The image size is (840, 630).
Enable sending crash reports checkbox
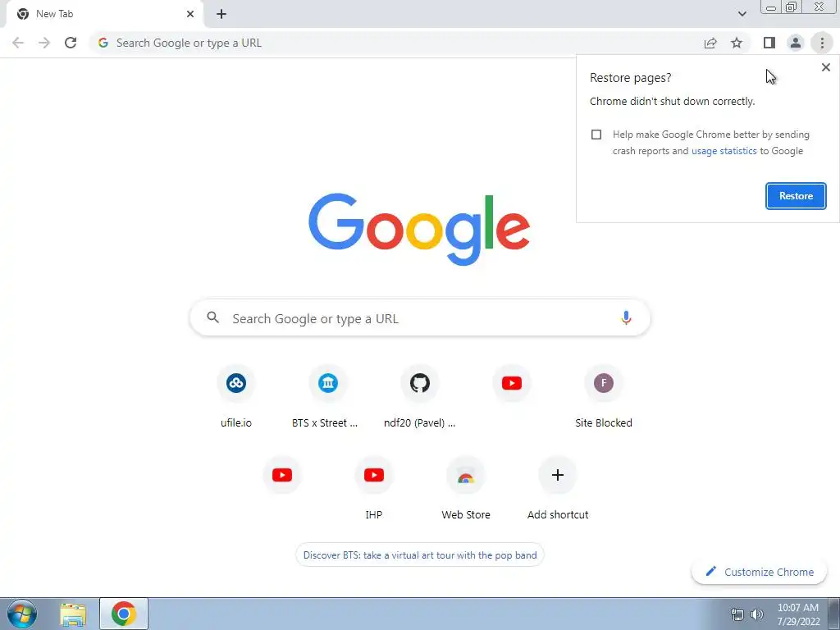tap(596, 135)
